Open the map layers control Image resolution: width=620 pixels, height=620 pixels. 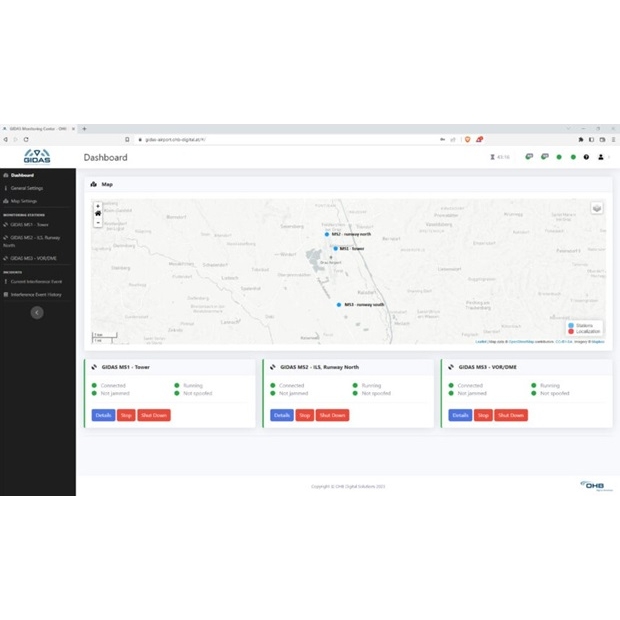click(597, 208)
